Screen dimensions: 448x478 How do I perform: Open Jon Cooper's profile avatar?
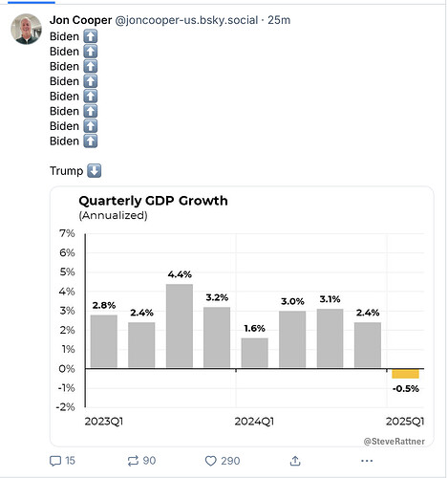27,29
